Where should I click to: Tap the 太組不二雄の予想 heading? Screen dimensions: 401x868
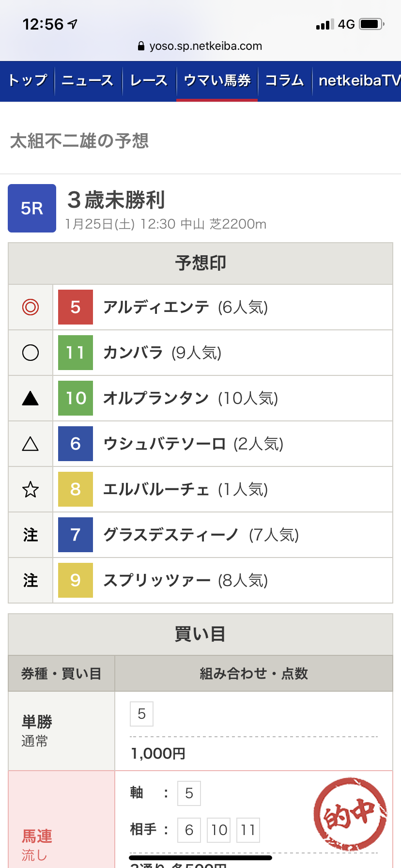coord(79,141)
